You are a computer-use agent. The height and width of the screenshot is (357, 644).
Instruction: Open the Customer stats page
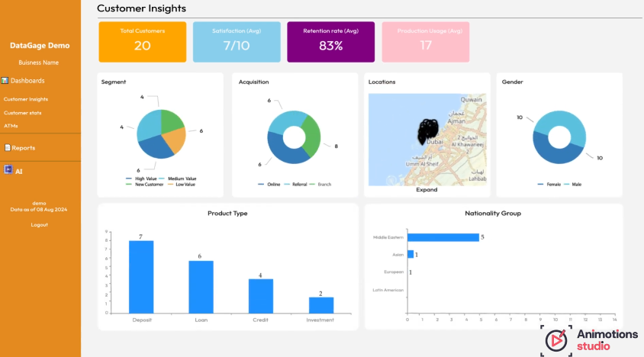[x=23, y=113]
